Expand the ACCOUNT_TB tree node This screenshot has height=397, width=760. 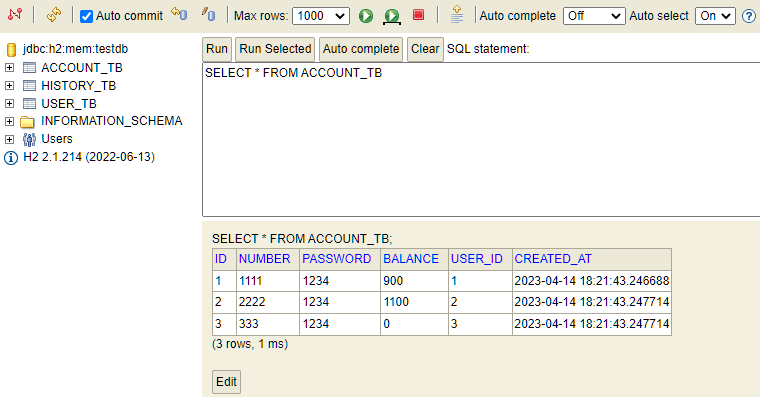tap(9, 67)
